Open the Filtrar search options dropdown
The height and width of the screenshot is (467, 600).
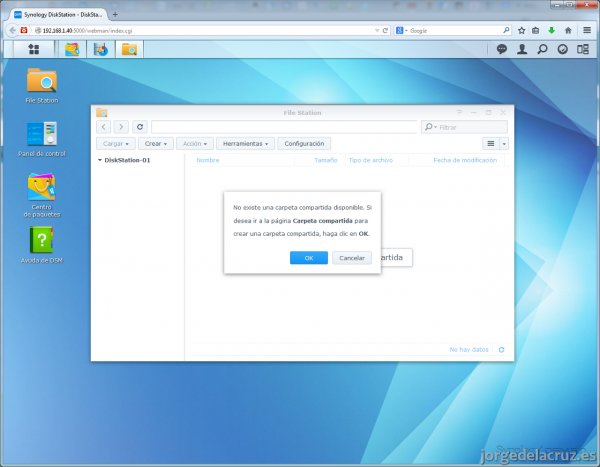pos(430,127)
